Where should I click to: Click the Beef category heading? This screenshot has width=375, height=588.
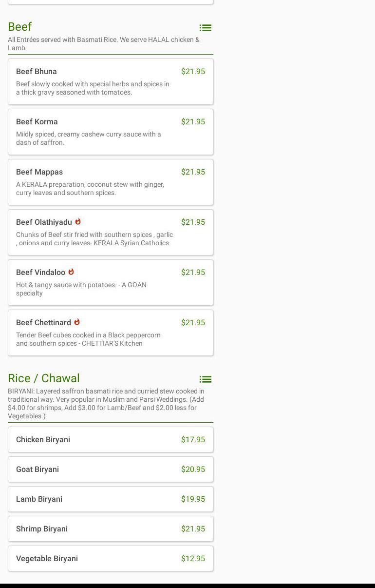click(20, 27)
